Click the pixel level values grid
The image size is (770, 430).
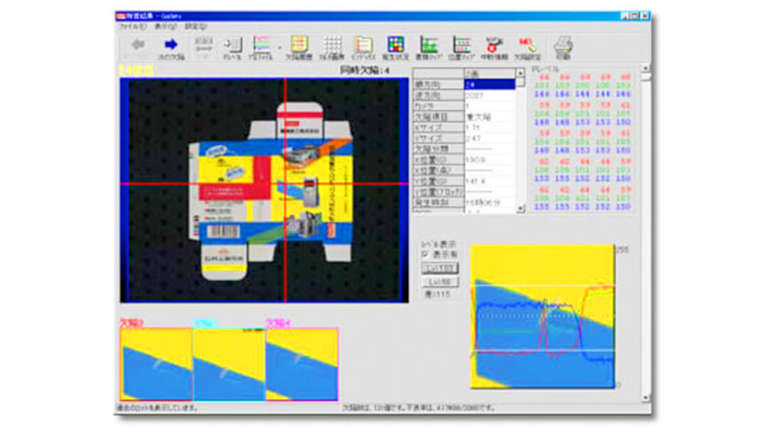[x=582, y=142]
